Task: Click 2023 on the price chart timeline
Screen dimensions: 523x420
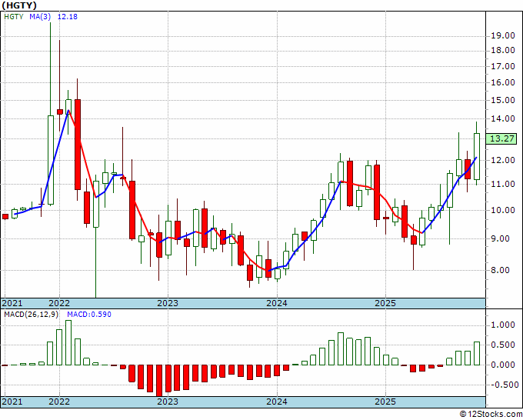Action: pyautogui.click(x=168, y=303)
